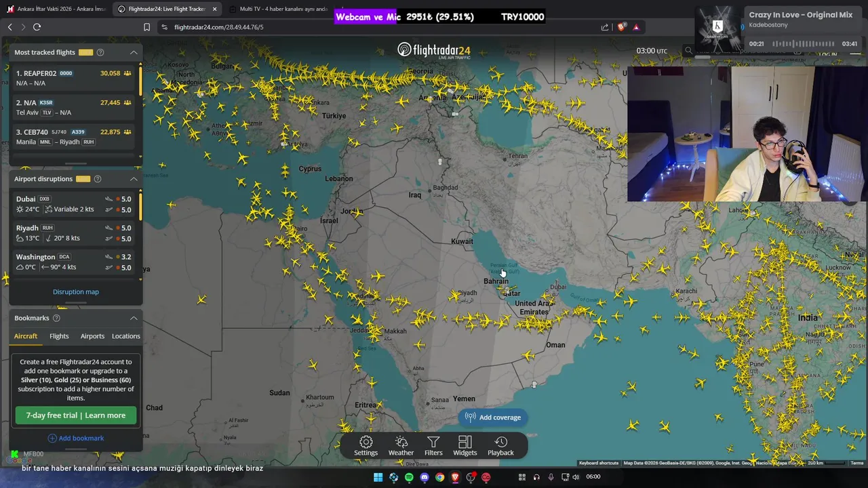Show help for Airport disruptions

(98, 179)
